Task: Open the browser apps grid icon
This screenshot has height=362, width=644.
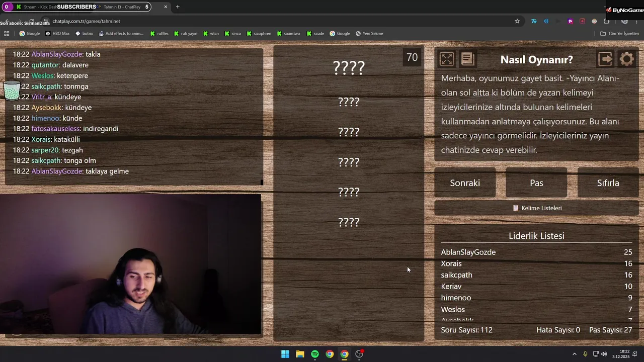Action: coord(7,34)
